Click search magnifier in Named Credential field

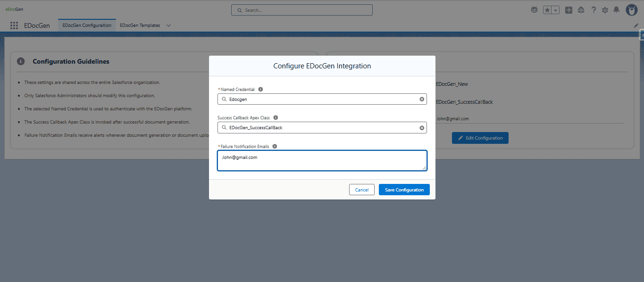pos(224,99)
